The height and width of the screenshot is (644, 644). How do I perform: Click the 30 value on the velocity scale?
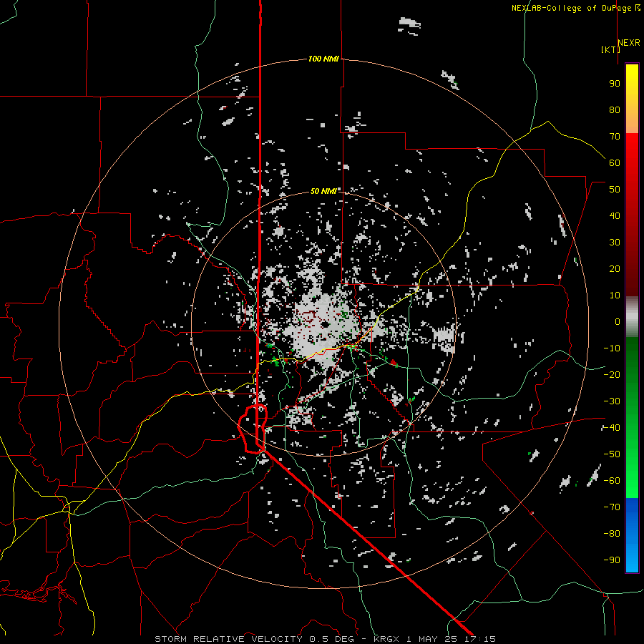615,243
